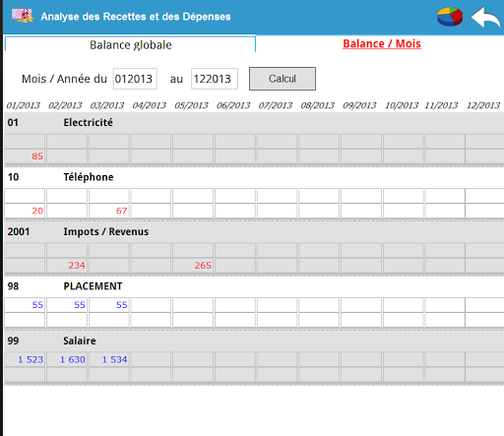Click the 1 630 Salaire income cell

pos(67,359)
